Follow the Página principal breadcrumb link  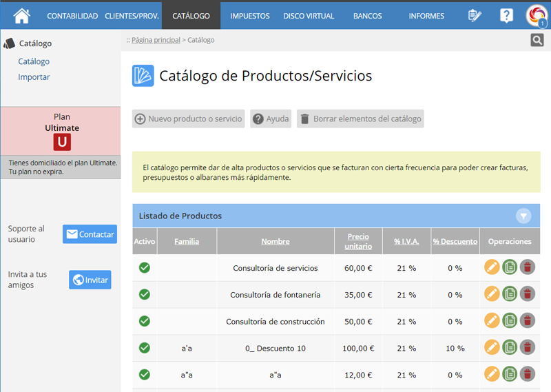tap(156, 40)
